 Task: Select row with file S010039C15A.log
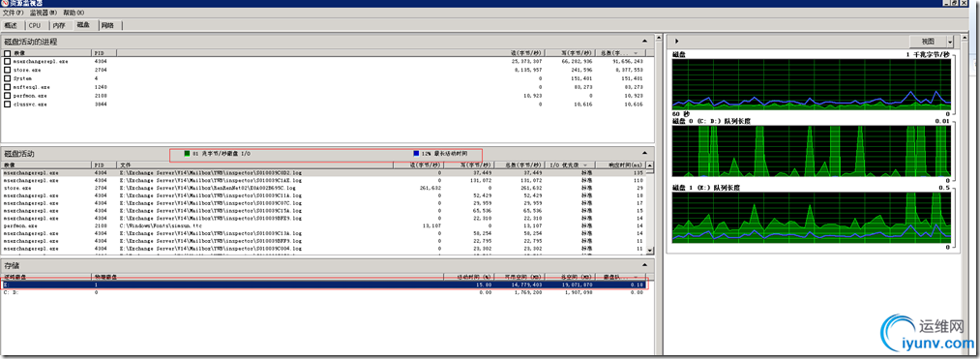click(324, 211)
